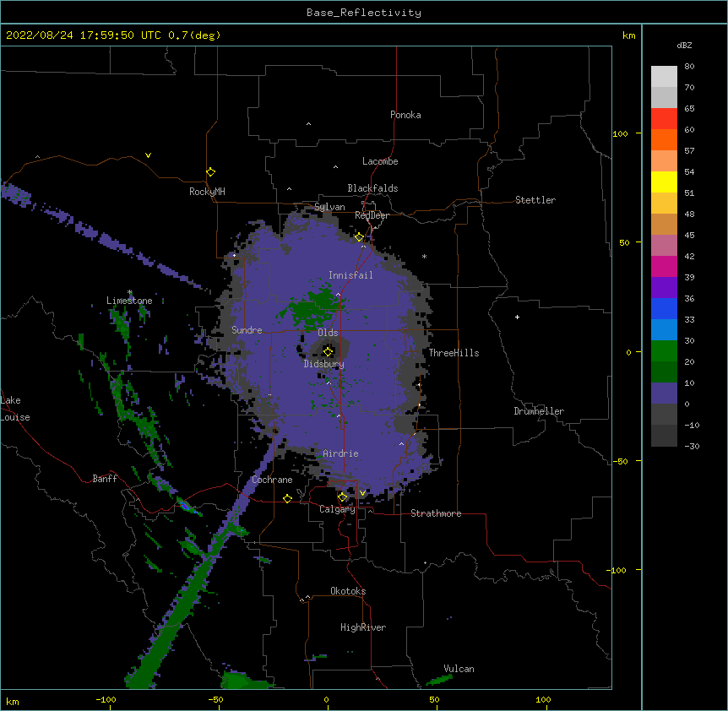
Task: Click the yellow diamond marker above Calgary
Action: coord(342,497)
